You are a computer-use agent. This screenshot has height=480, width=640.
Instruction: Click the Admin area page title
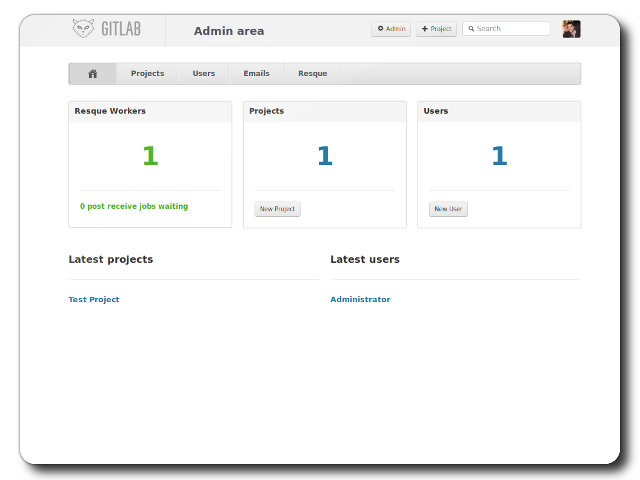tap(229, 31)
